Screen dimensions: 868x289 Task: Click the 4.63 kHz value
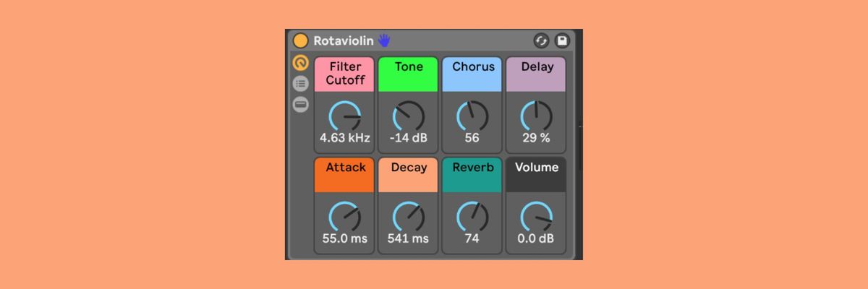click(345, 138)
